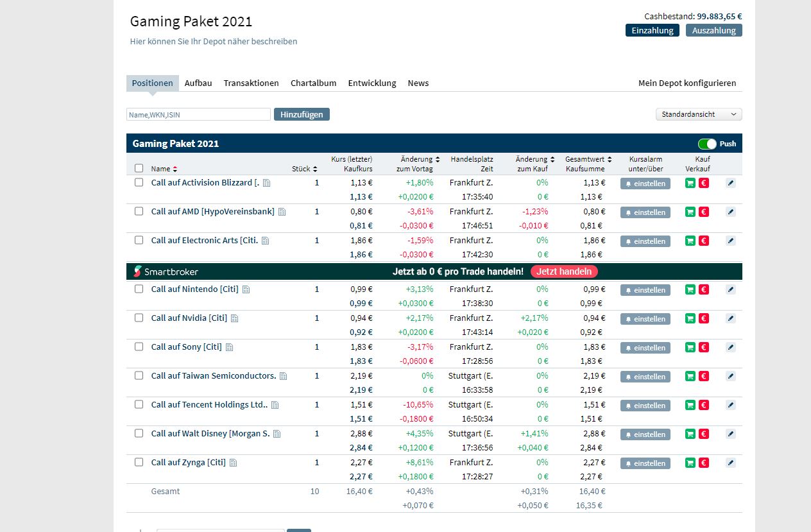The height and width of the screenshot is (532, 811).
Task: Tick the select-all checkbox in table header
Action: click(139, 168)
